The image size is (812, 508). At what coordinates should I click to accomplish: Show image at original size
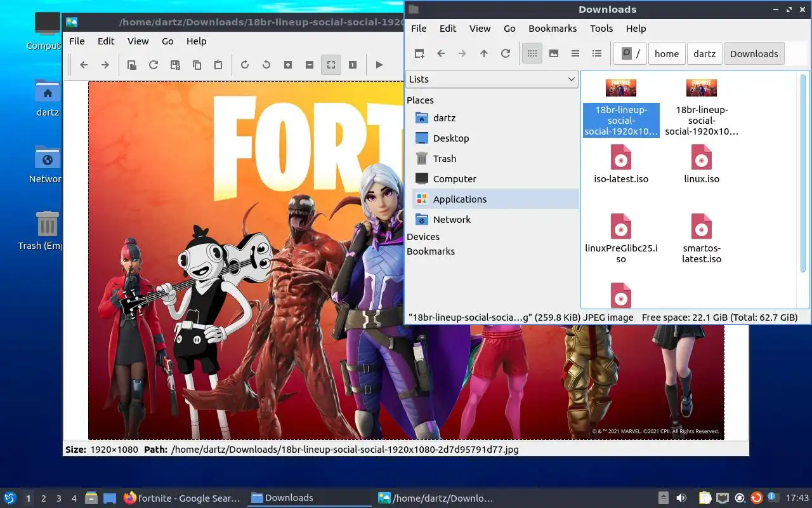[x=353, y=65]
